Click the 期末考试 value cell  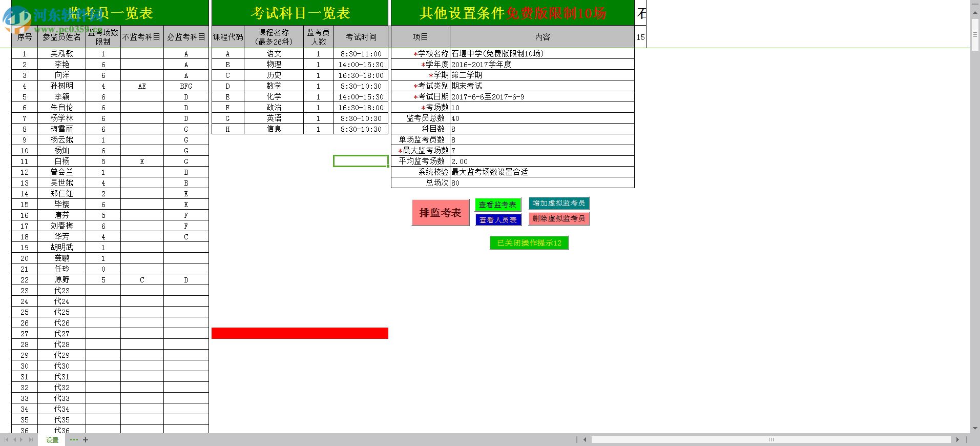click(542, 86)
